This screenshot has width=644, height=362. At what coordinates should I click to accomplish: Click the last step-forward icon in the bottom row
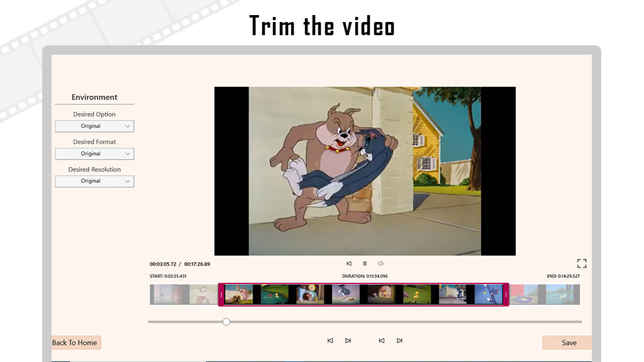[399, 341]
